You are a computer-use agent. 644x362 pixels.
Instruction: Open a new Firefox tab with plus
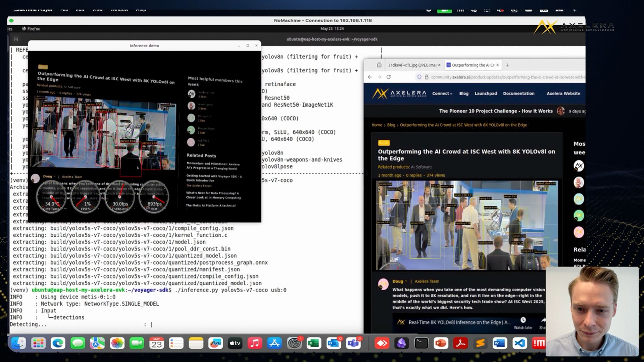point(507,65)
